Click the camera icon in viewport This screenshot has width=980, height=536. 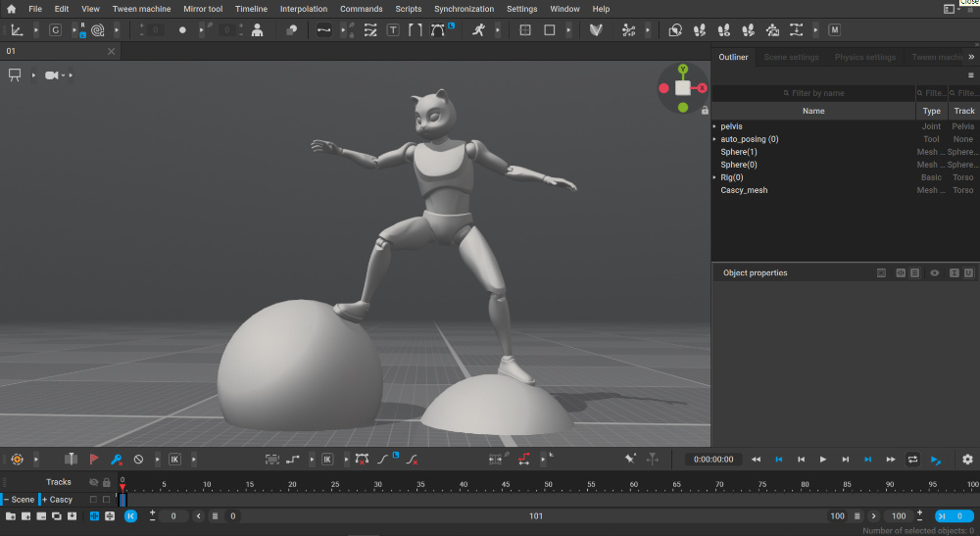pos(52,75)
